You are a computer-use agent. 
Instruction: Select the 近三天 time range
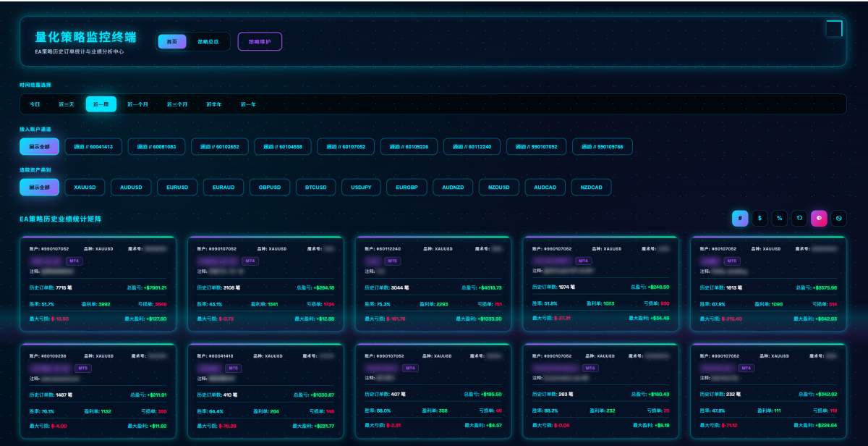pos(67,104)
